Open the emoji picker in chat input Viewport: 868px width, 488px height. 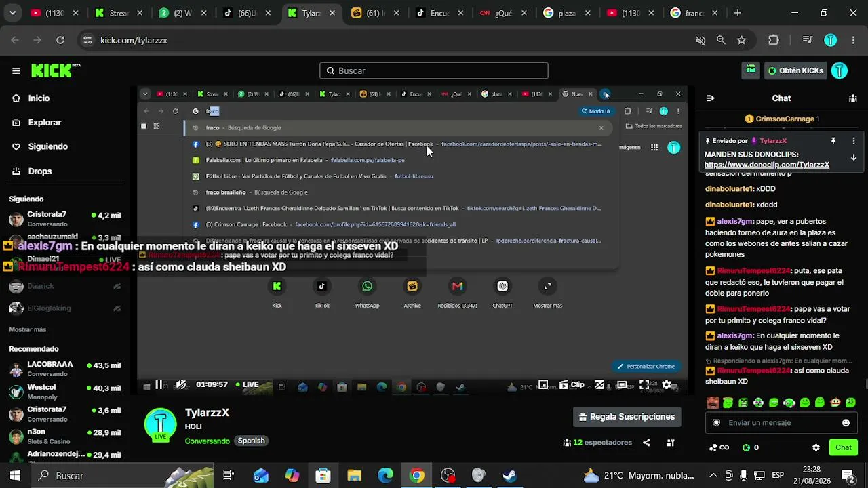click(x=846, y=423)
